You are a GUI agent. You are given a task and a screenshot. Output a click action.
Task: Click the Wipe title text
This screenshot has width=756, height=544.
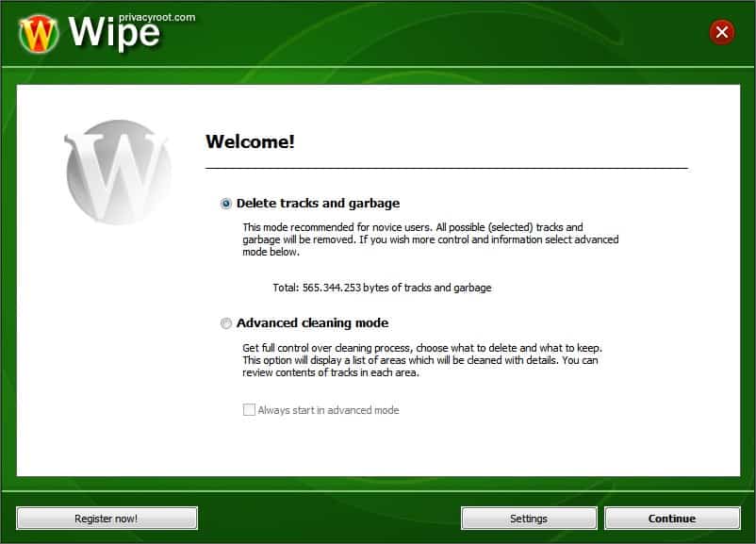[x=114, y=33]
